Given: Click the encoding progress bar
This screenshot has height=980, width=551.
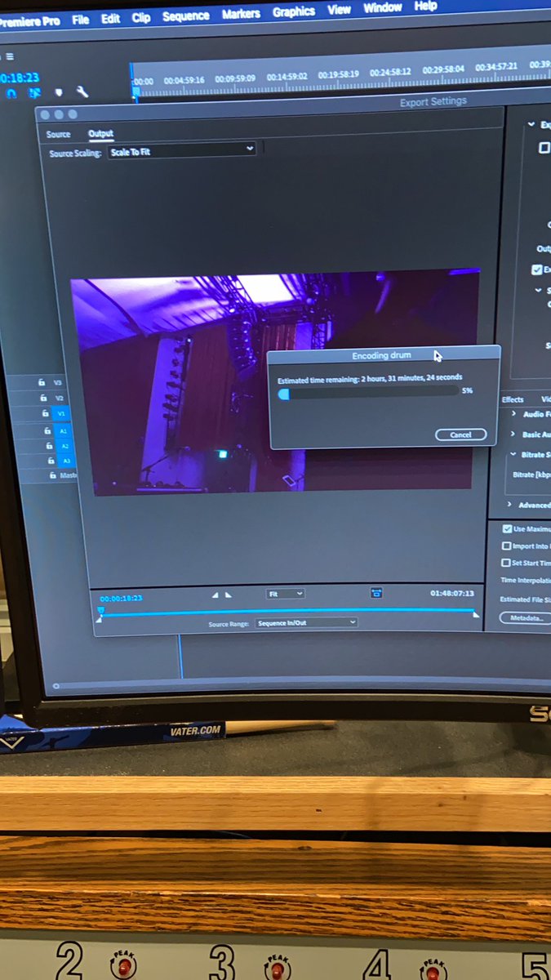Looking at the screenshot, I should point(367,394).
